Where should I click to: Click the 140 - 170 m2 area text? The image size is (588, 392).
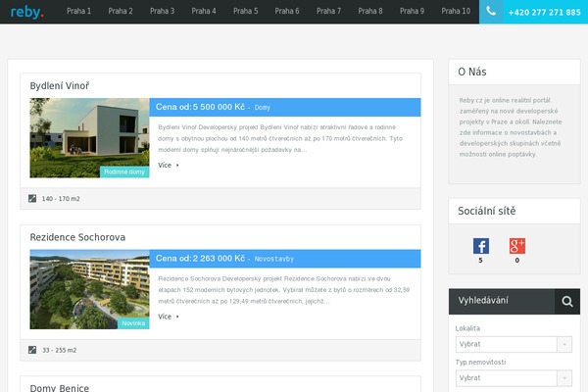pos(61,199)
